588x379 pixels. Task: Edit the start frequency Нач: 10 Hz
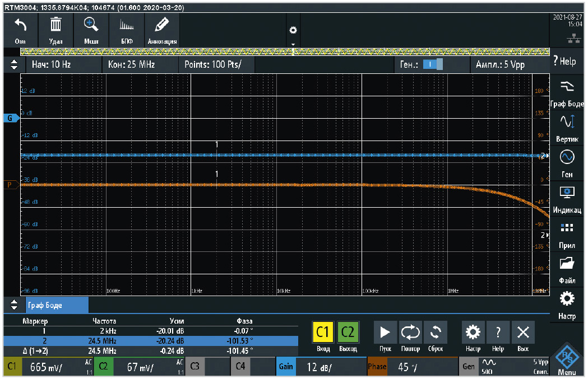[64, 64]
